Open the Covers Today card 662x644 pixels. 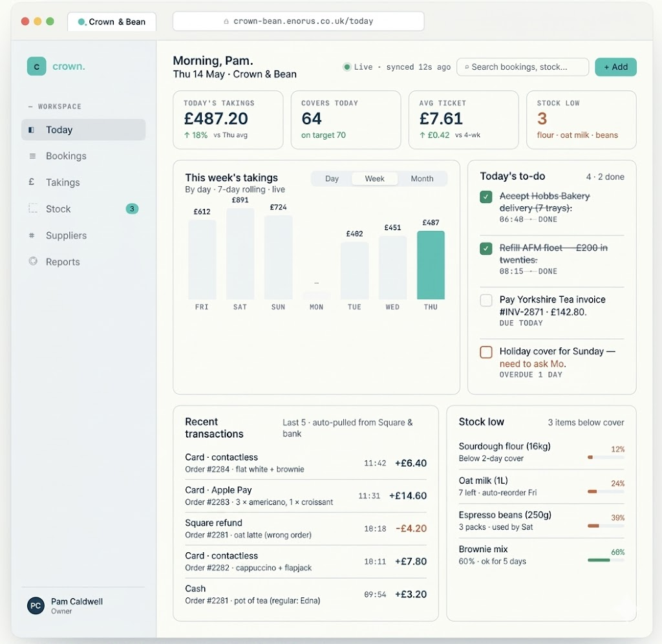tap(346, 120)
